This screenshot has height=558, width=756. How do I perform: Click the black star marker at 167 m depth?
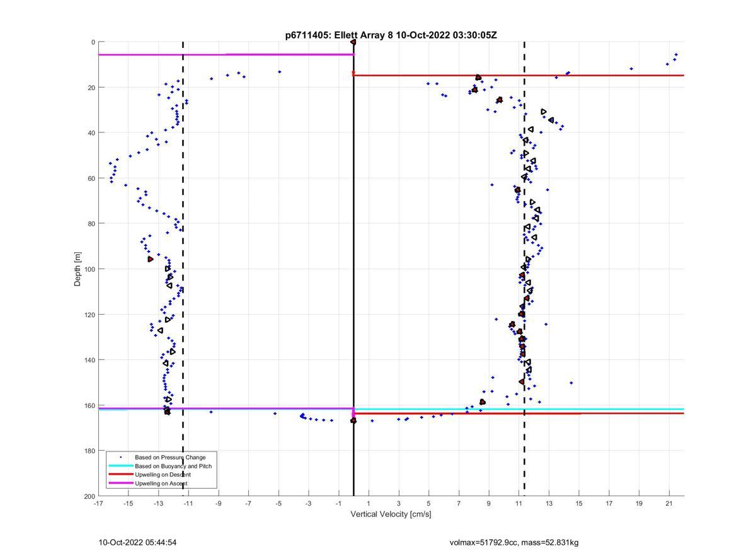coord(353,421)
